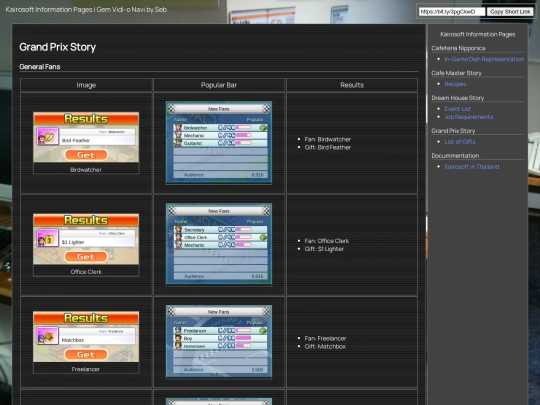The image size is (540, 405).
Task: Click the Birdwatcher popularity bar
Action: (244, 128)
